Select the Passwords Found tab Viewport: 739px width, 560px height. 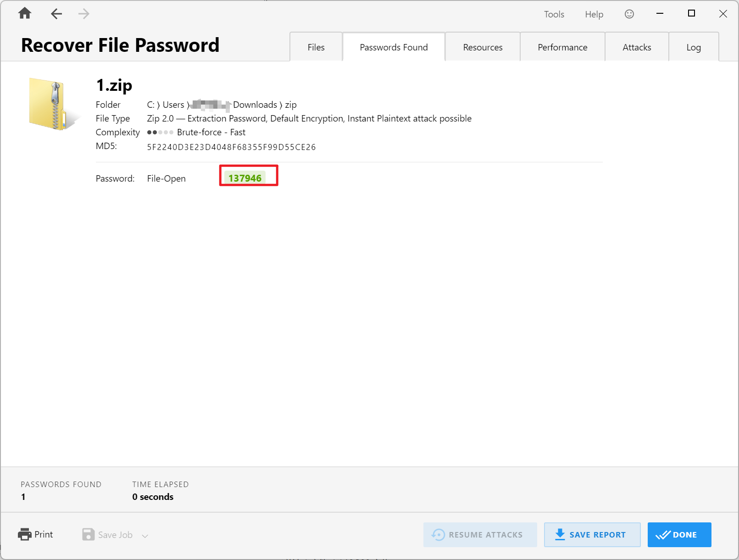[x=394, y=47]
